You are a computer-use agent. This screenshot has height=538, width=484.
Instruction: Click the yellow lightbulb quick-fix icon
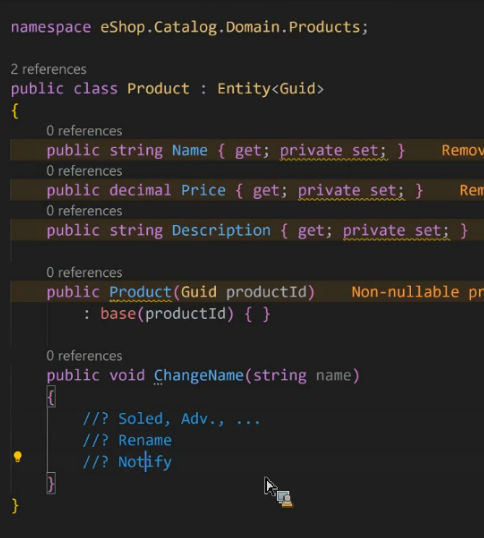(x=17, y=457)
